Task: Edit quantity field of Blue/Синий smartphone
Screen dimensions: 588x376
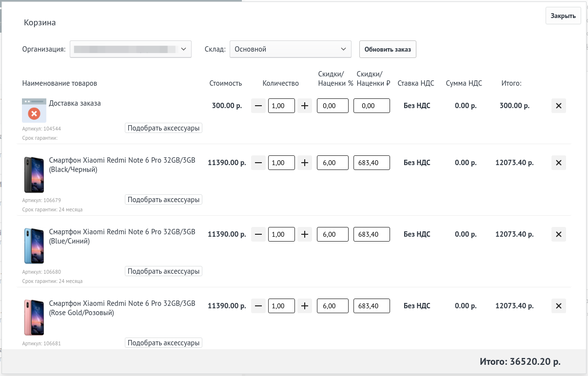Action: pyautogui.click(x=281, y=234)
